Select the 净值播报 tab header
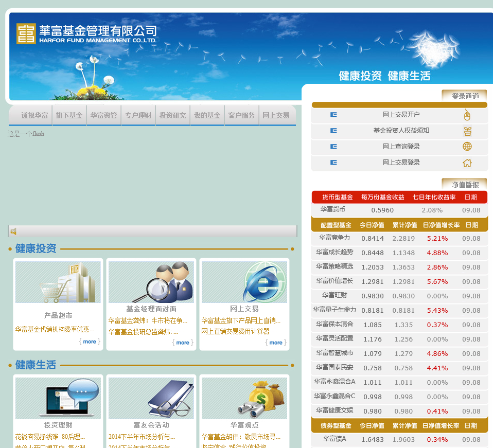Image resolution: width=493 pixels, height=448 pixels. [465, 185]
